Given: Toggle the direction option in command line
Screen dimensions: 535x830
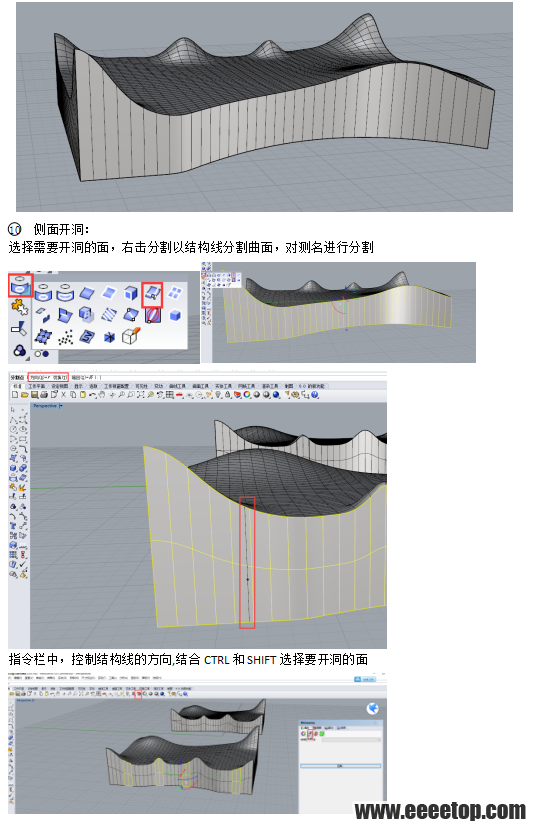Looking at the screenshot, I should 40,377.
